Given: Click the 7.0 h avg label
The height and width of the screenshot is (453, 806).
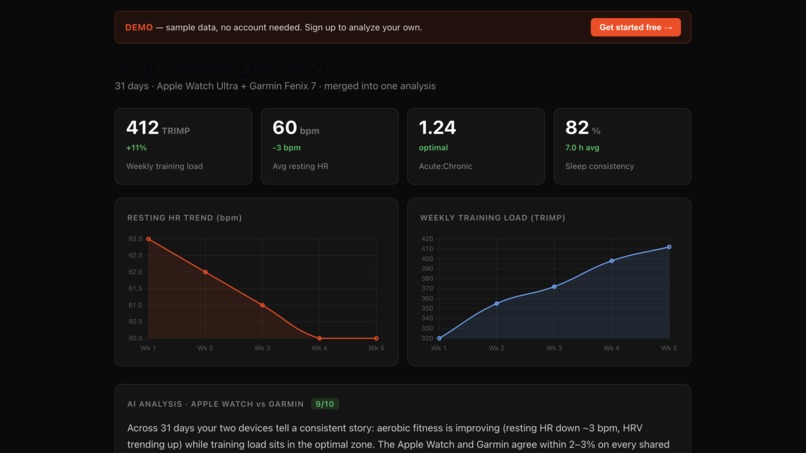Looking at the screenshot, I should pos(582,148).
